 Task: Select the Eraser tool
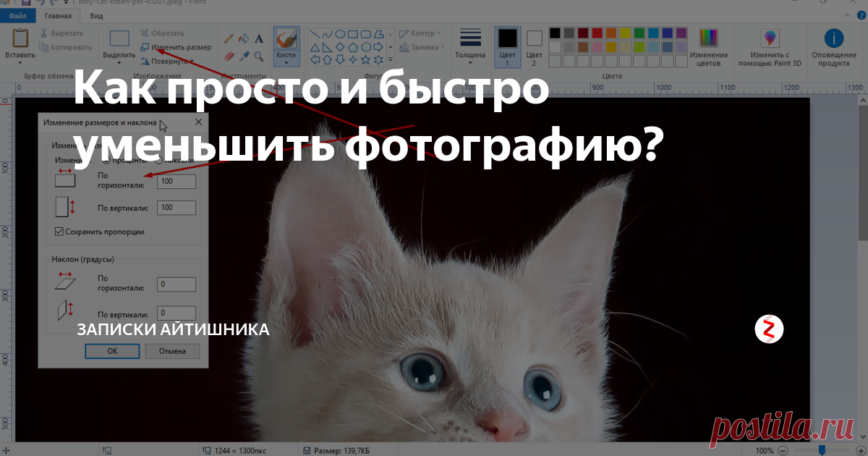(x=229, y=56)
